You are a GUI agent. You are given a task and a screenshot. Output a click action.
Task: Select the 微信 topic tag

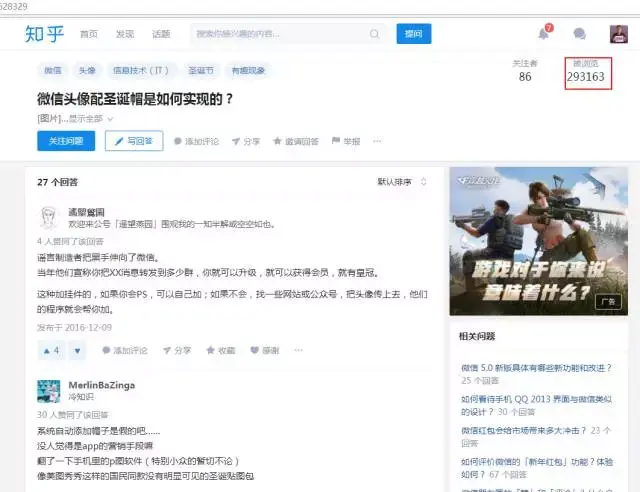click(x=53, y=70)
